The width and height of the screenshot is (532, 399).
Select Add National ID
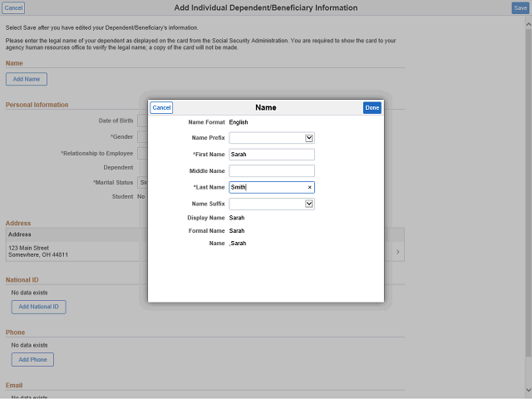pyautogui.click(x=38, y=307)
